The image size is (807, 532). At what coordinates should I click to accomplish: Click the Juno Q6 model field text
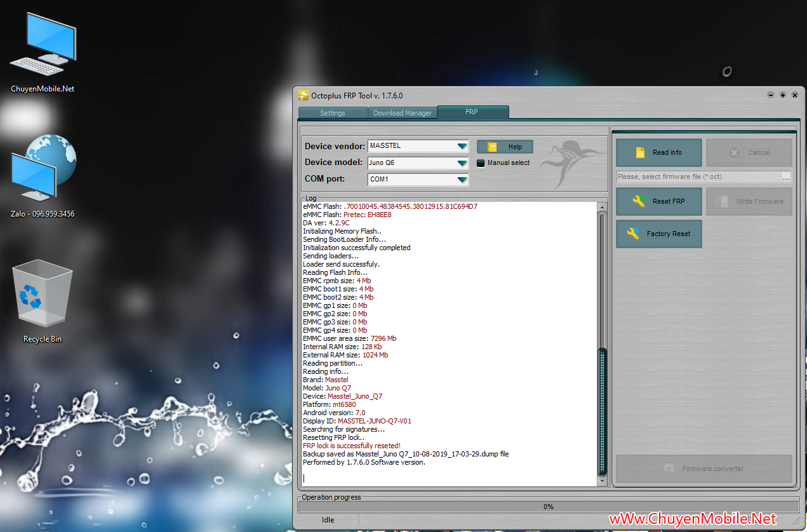pyautogui.click(x=382, y=163)
